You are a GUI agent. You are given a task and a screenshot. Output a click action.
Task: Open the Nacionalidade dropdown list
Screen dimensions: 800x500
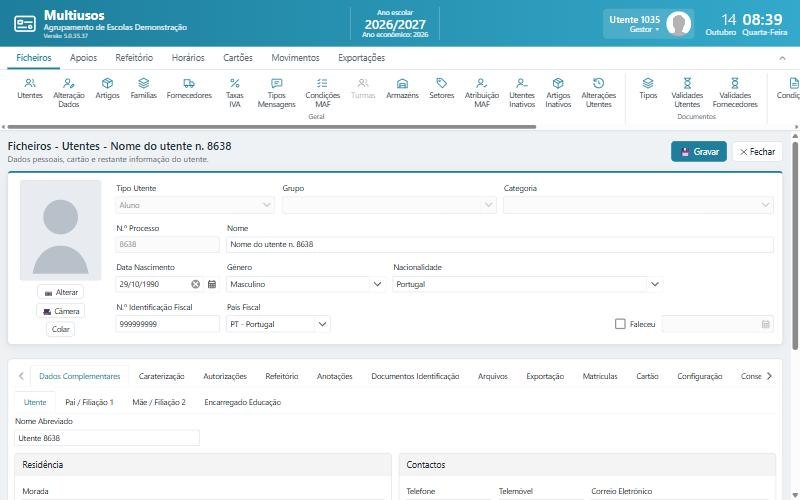[x=655, y=284]
